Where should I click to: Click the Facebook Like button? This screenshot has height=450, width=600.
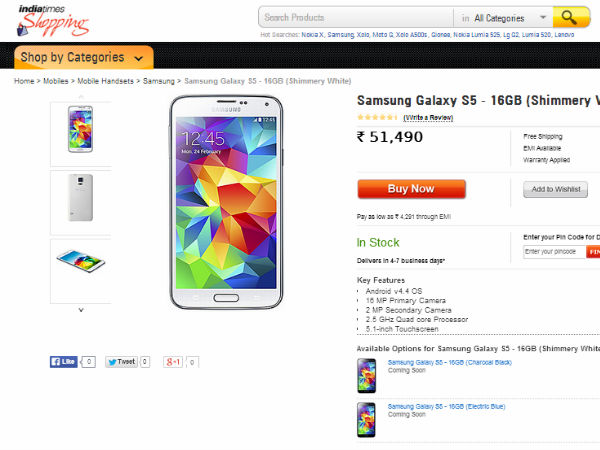click(x=64, y=361)
